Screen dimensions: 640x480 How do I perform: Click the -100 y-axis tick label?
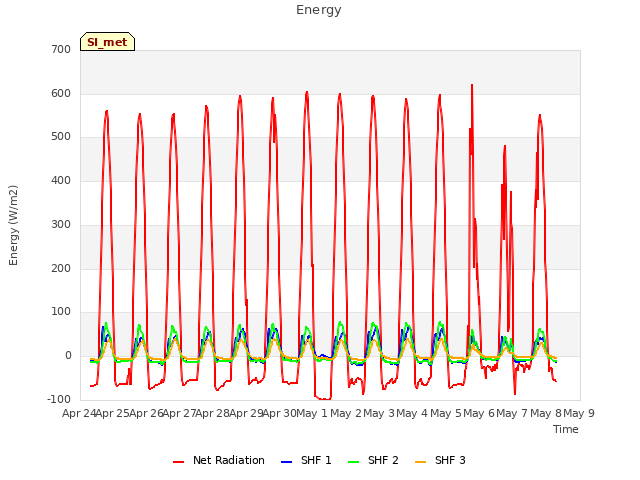click(x=59, y=399)
